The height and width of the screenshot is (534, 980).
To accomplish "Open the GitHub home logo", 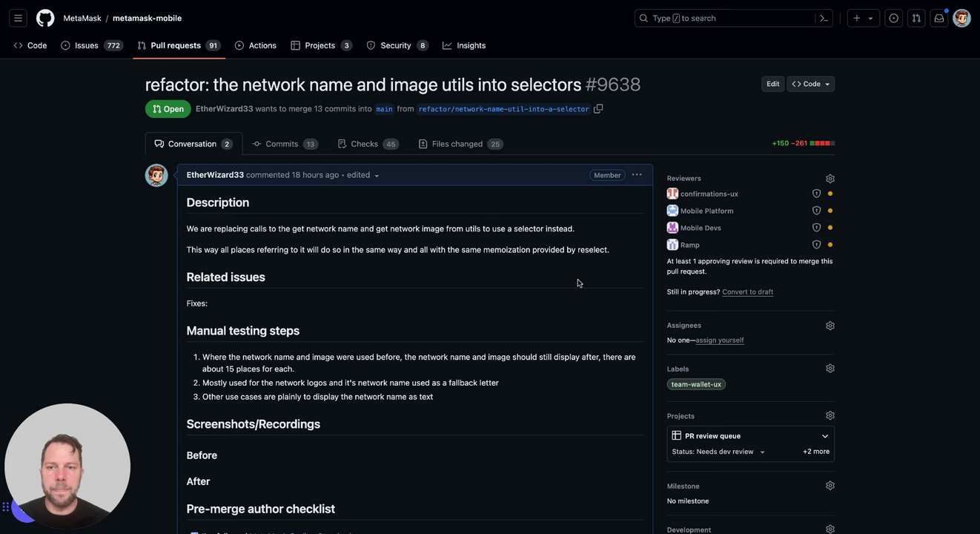I will point(45,18).
